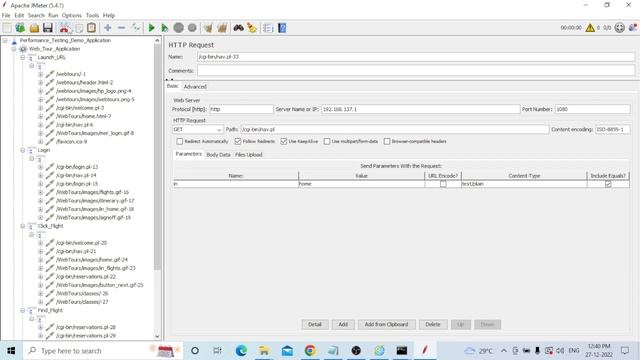
Task: Select the Web_Tour_Application tree item
Action: [x=54, y=49]
